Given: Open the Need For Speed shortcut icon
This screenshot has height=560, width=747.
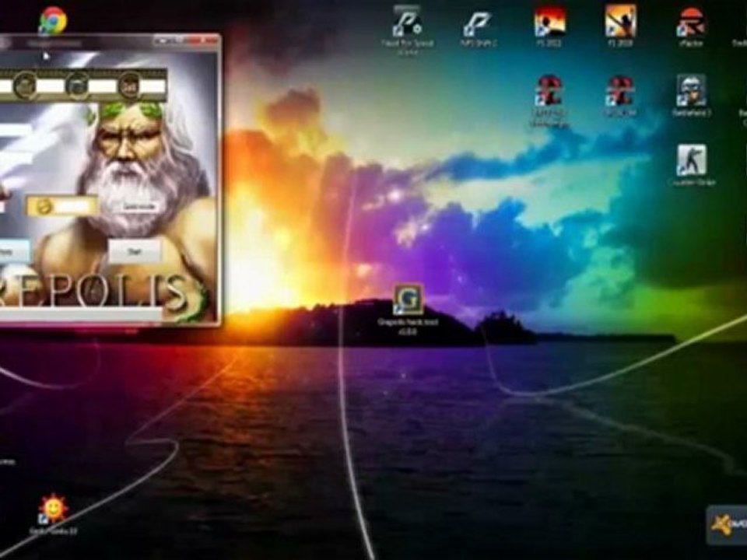Looking at the screenshot, I should [x=407, y=22].
